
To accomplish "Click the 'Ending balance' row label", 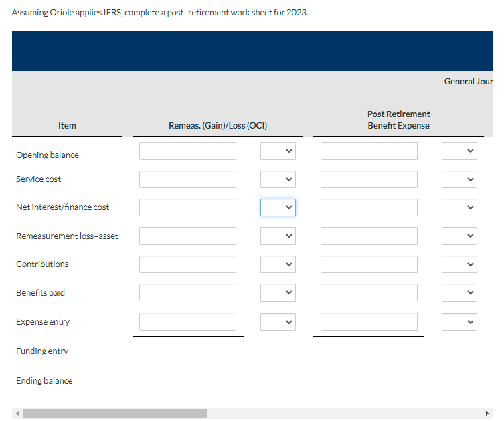I will pyautogui.click(x=44, y=381).
